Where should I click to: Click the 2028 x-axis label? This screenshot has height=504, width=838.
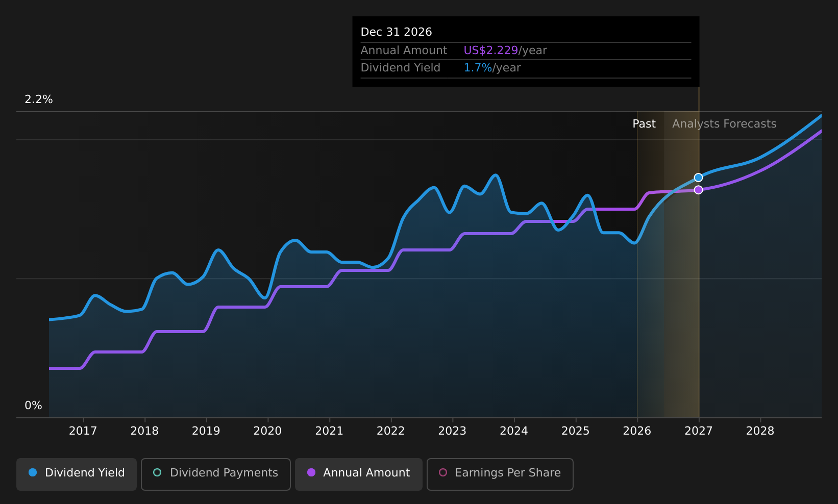click(x=760, y=431)
